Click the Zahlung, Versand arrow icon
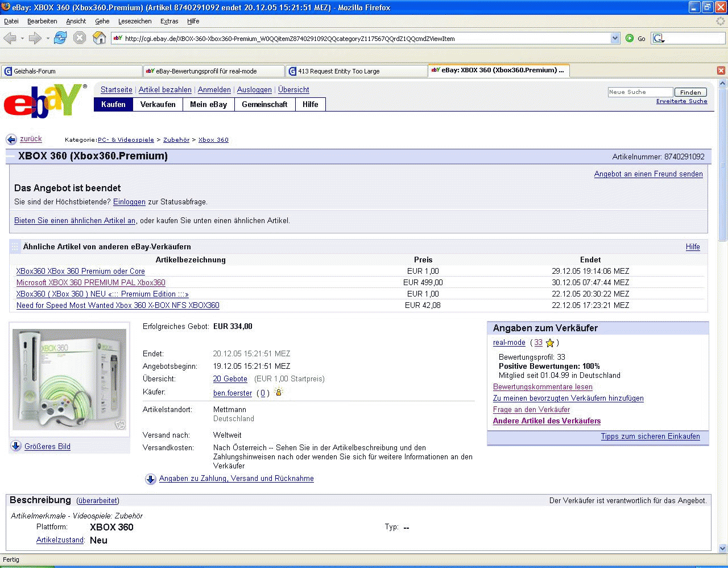 [x=151, y=479]
